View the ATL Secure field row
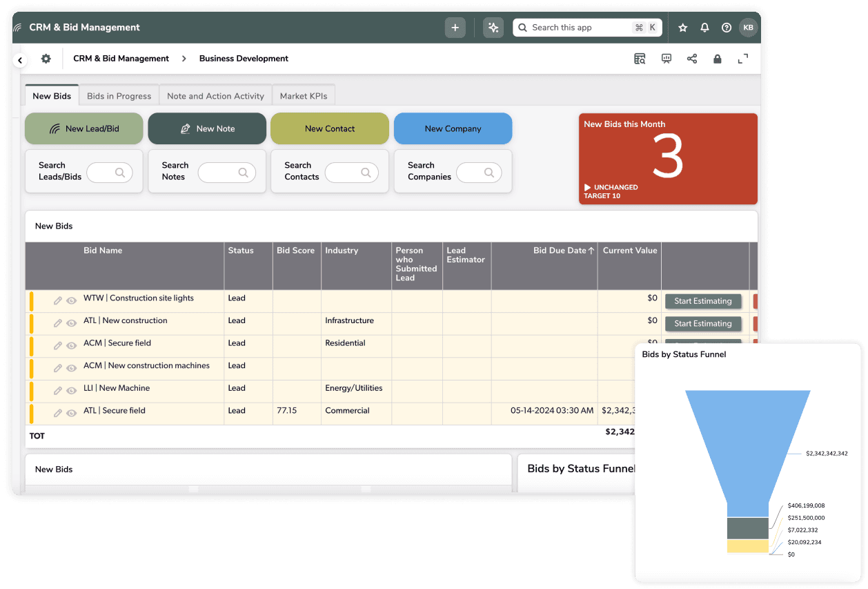This screenshot has height=589, width=868. (x=71, y=413)
